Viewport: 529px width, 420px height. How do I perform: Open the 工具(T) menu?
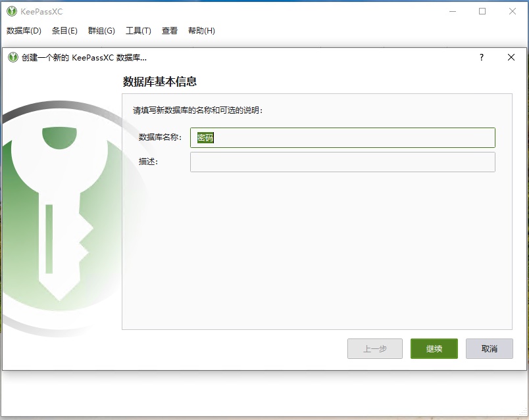pyautogui.click(x=138, y=30)
